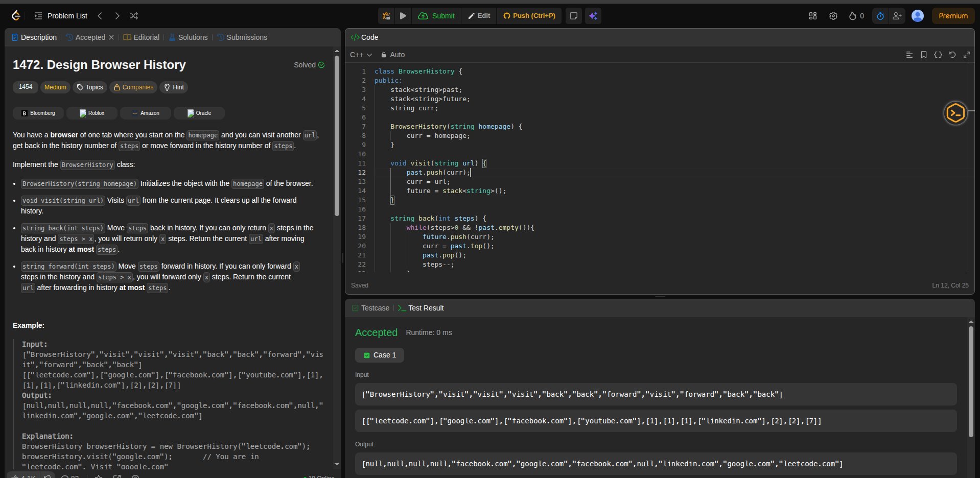Image resolution: width=980 pixels, height=478 pixels.
Task: Bookmark the code with the bookmark icon
Action: point(924,55)
